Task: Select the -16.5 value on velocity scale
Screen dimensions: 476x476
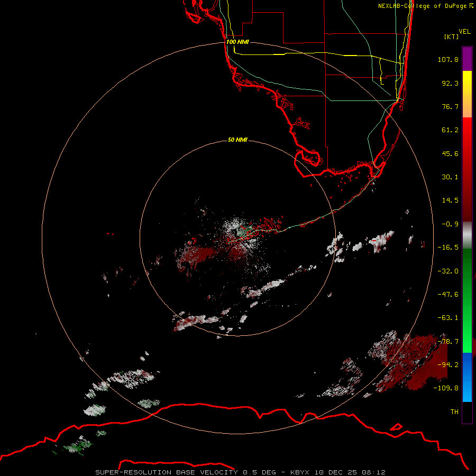Action: (x=448, y=248)
